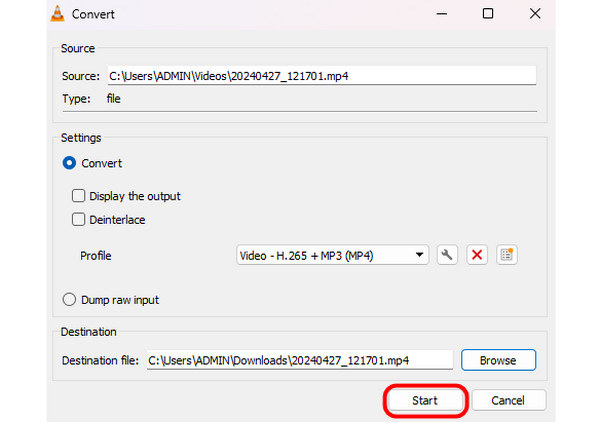
Task: Open the Profile dropdown list
Action: coord(332,255)
